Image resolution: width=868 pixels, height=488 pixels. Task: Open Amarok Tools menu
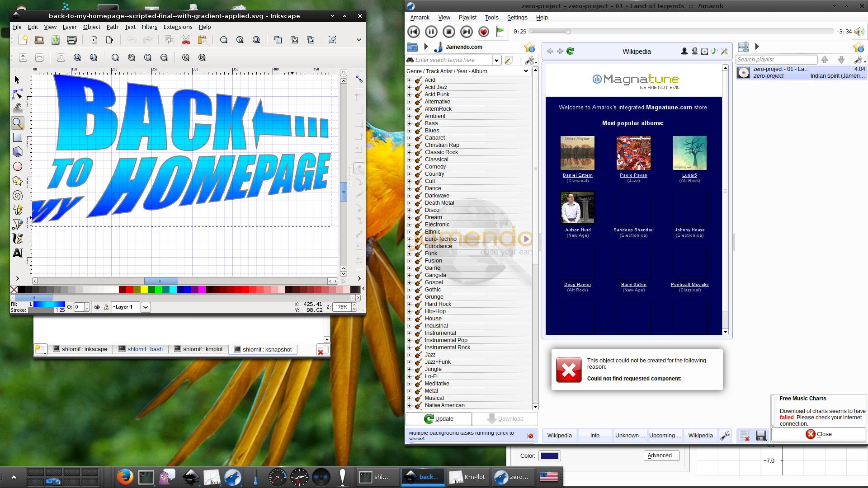491,18
